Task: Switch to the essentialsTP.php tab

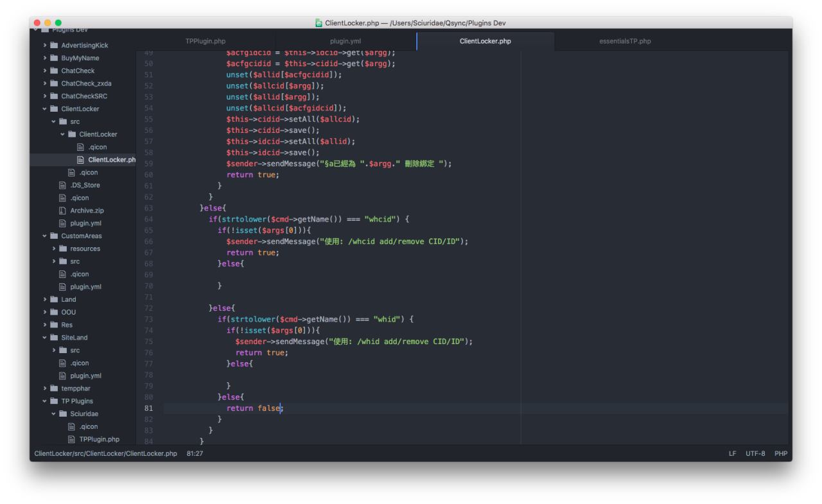Action: [624, 42]
